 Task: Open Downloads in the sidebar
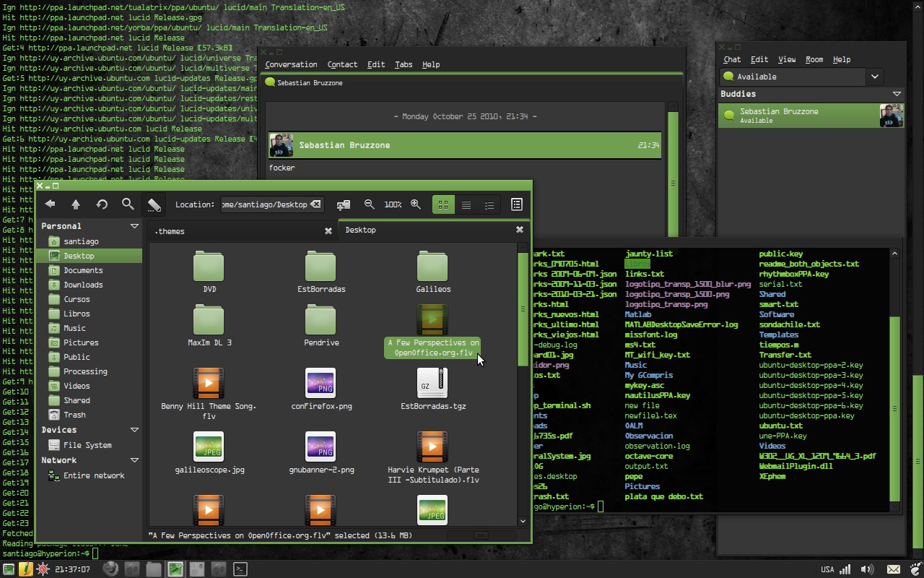(89, 285)
